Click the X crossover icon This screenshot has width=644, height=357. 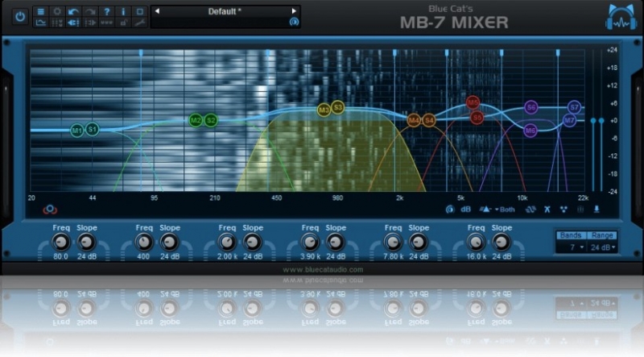pos(547,210)
